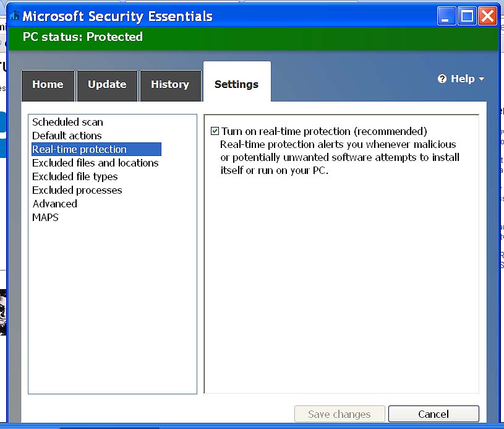Expand the Help dropdown arrow
Screen dimensions: 504x429
click(x=481, y=79)
